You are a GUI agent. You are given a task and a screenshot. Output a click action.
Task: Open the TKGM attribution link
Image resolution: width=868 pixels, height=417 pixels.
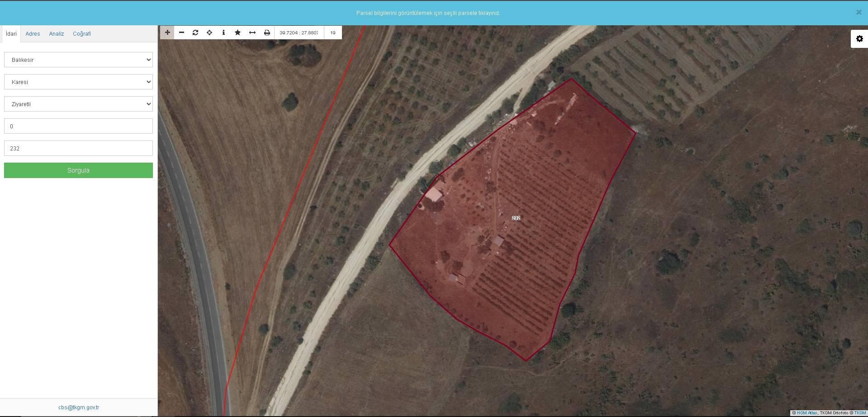point(860,413)
